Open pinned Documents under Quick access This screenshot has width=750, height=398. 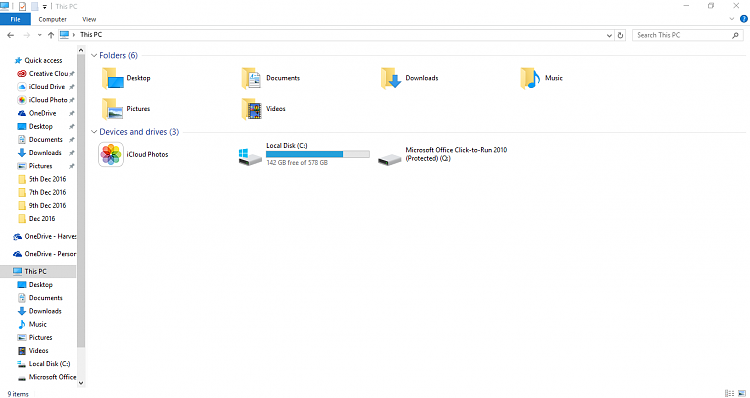[x=45, y=140]
